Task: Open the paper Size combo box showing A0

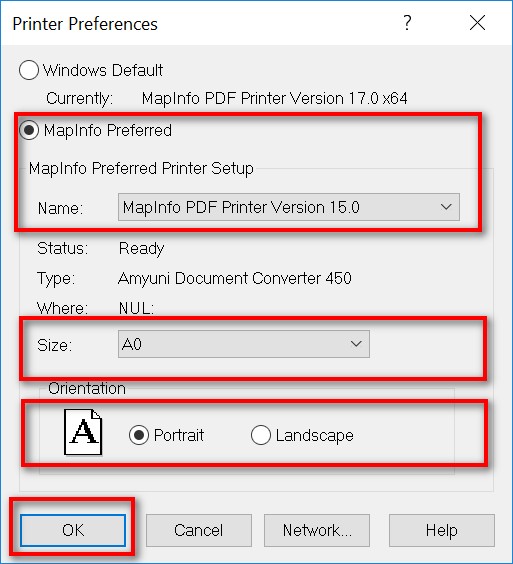Action: click(x=244, y=344)
